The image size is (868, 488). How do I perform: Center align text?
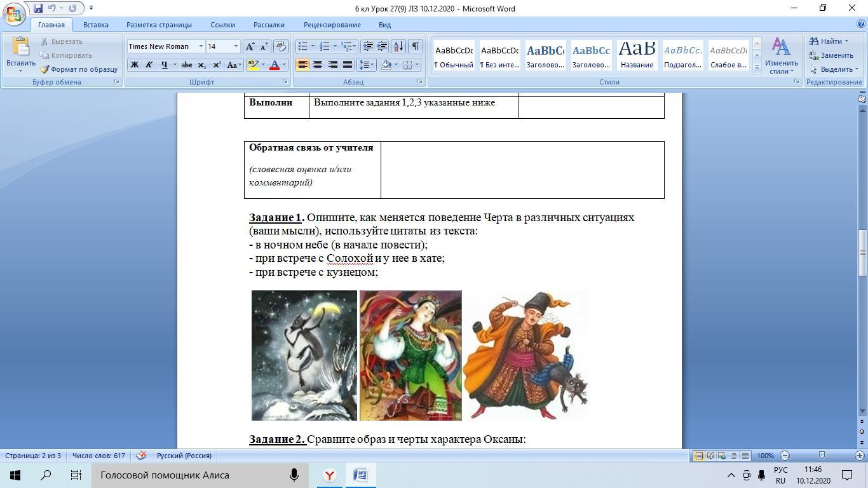coord(317,65)
